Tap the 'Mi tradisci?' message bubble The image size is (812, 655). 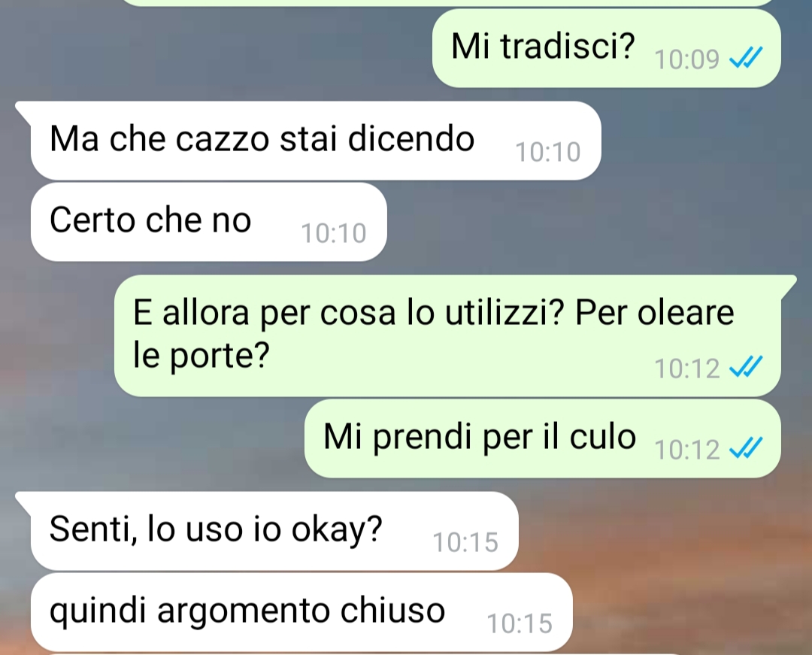pyautogui.click(x=607, y=48)
